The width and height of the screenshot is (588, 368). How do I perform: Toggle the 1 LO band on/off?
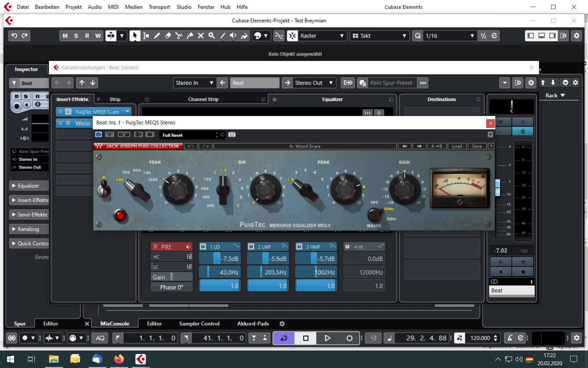click(x=203, y=247)
